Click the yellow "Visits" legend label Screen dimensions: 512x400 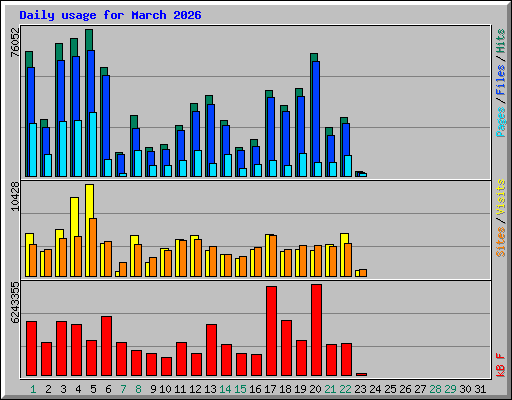(501, 198)
